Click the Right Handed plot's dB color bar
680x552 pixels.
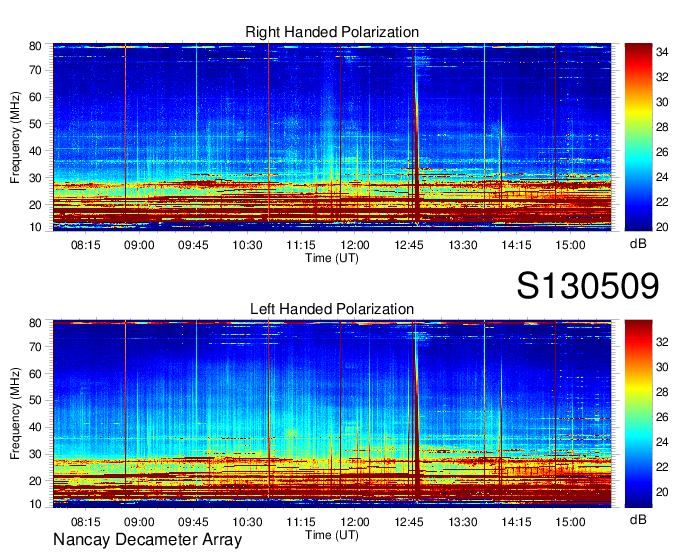[638, 137]
